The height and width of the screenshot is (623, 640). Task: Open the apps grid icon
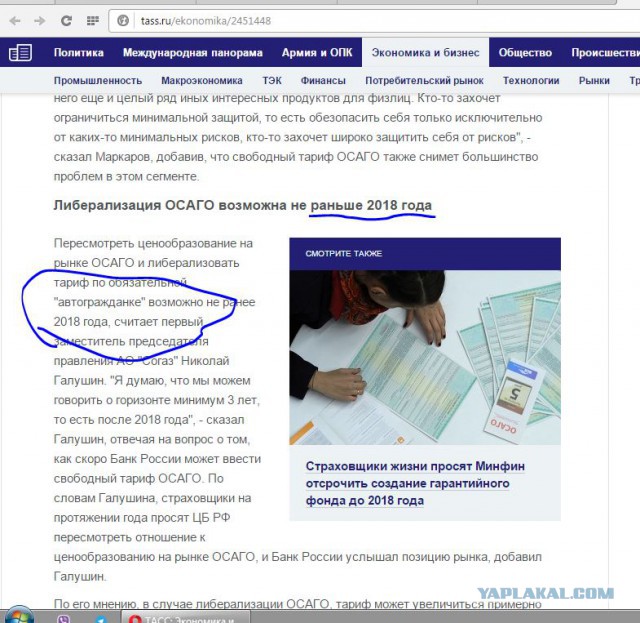point(93,20)
